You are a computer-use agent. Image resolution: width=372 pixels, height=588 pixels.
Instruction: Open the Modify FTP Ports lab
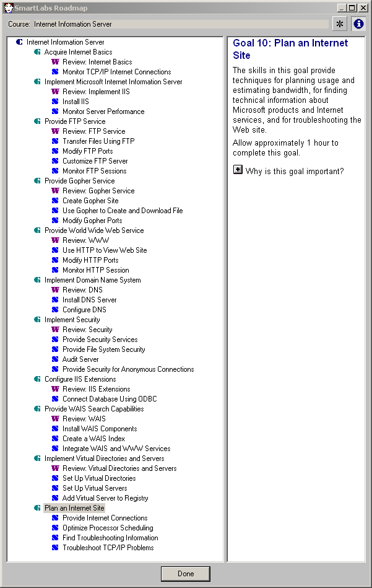(x=88, y=151)
